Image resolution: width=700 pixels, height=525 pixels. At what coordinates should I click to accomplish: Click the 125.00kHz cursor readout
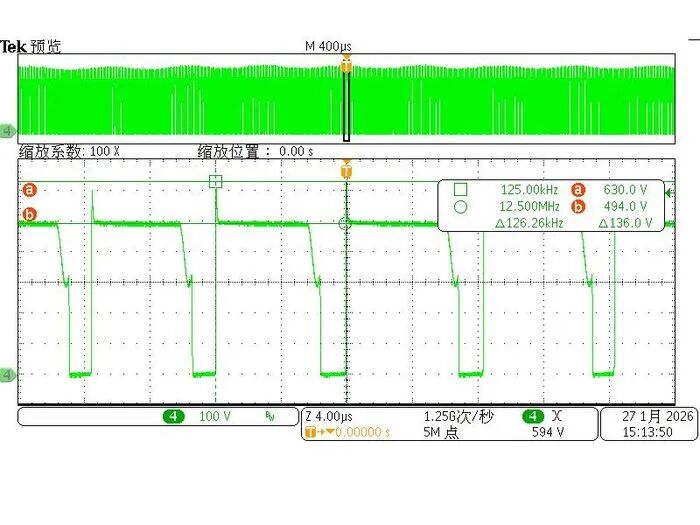tap(529, 190)
